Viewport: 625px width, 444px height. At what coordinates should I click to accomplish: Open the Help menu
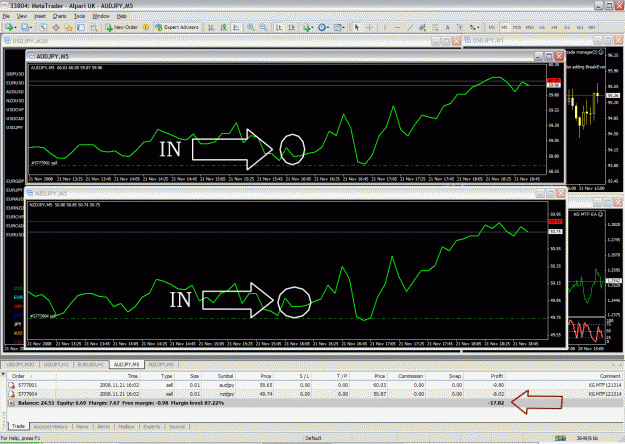122,16
